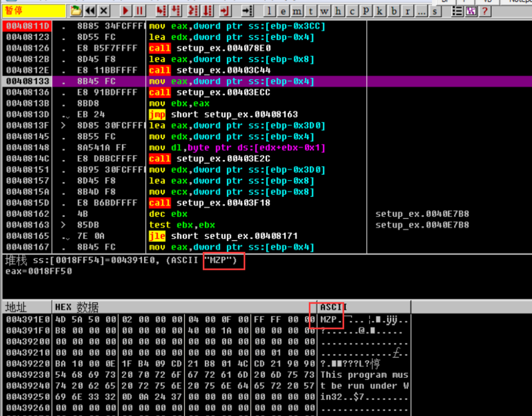Open the Log window with 'l' button
Viewport: 532px width, 416px height.
[269, 11]
